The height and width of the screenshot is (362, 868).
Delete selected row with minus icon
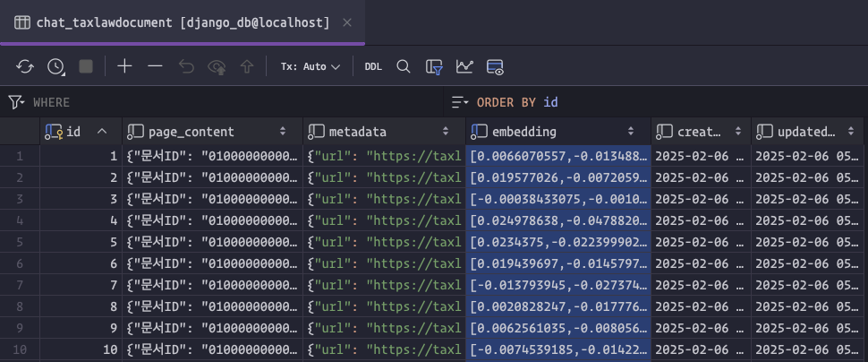pos(155,66)
